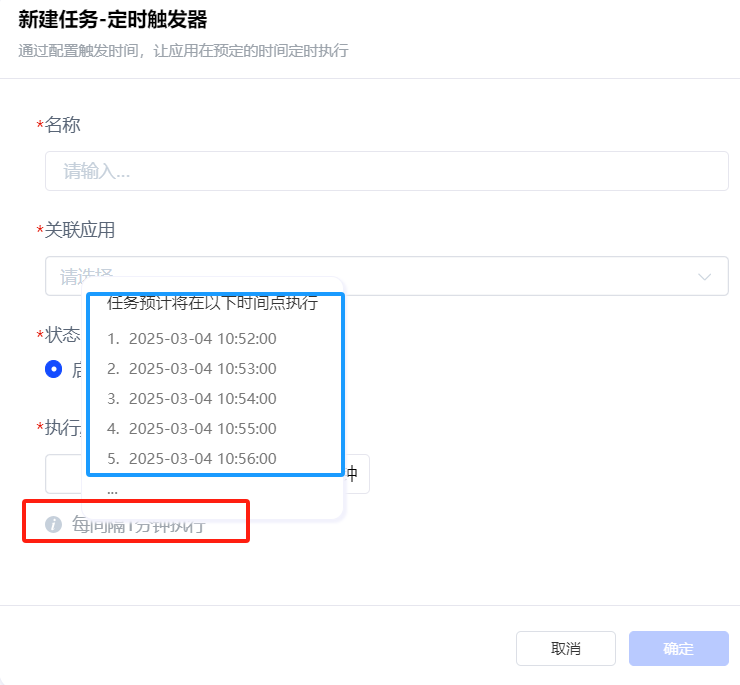The image size is (740, 685).
Task: Select the 2025-03-04 10:56:00 time entry
Action: 202,459
